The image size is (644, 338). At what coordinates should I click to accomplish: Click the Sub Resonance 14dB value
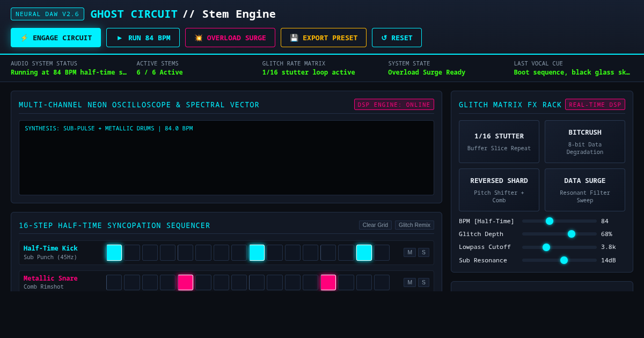point(609,260)
